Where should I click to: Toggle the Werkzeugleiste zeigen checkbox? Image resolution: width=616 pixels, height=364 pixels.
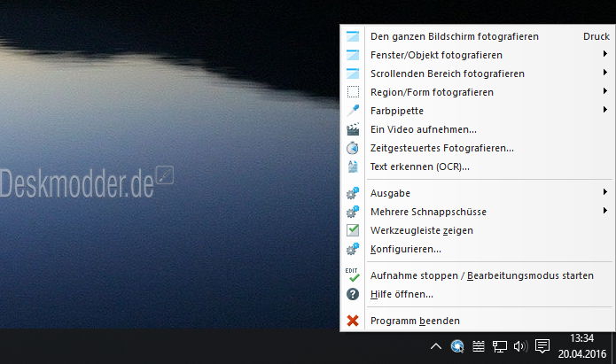pos(353,230)
